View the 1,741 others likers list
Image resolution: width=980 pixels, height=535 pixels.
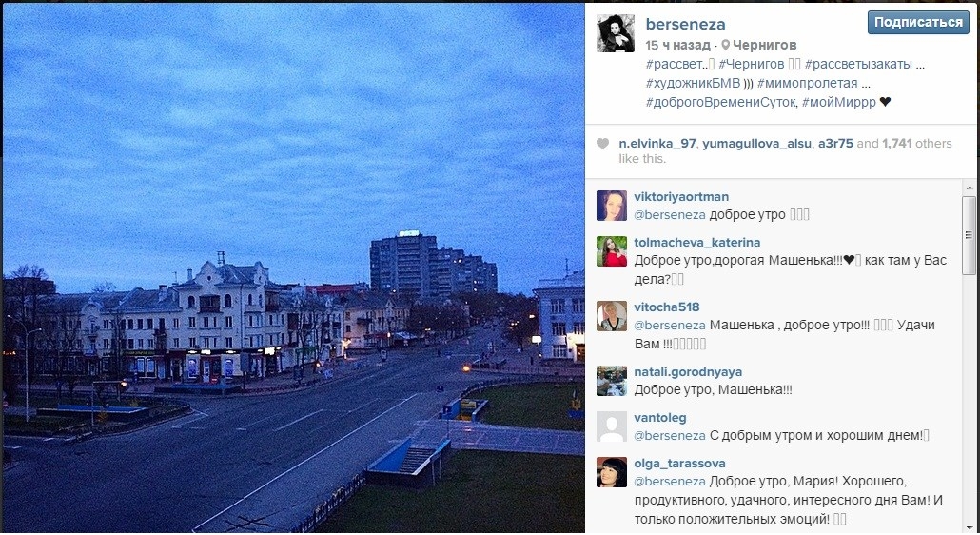[x=917, y=143]
